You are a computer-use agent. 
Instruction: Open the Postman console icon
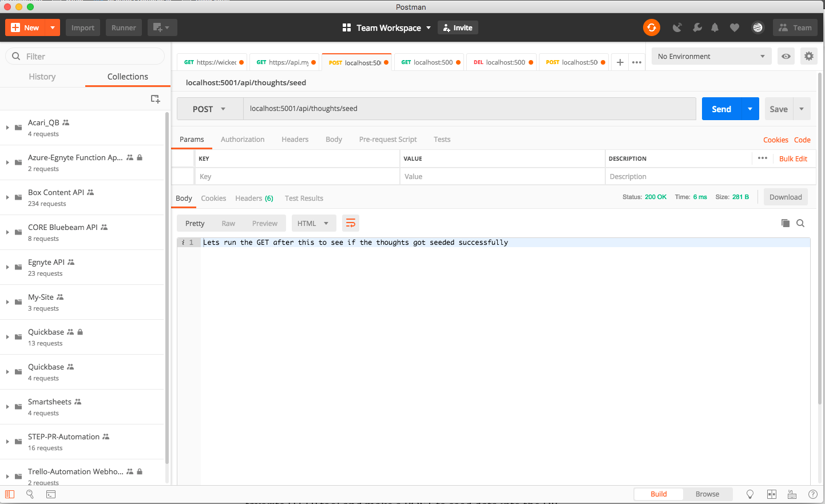point(51,494)
